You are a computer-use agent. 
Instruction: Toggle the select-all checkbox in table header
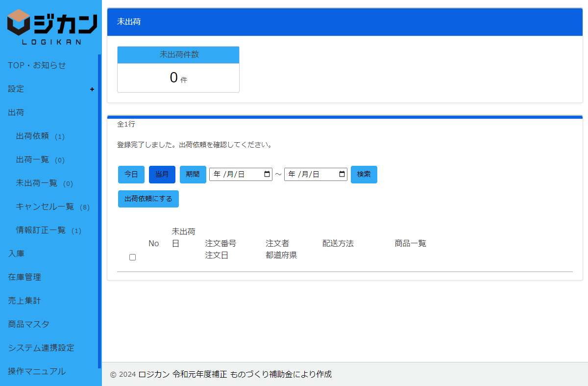click(132, 257)
